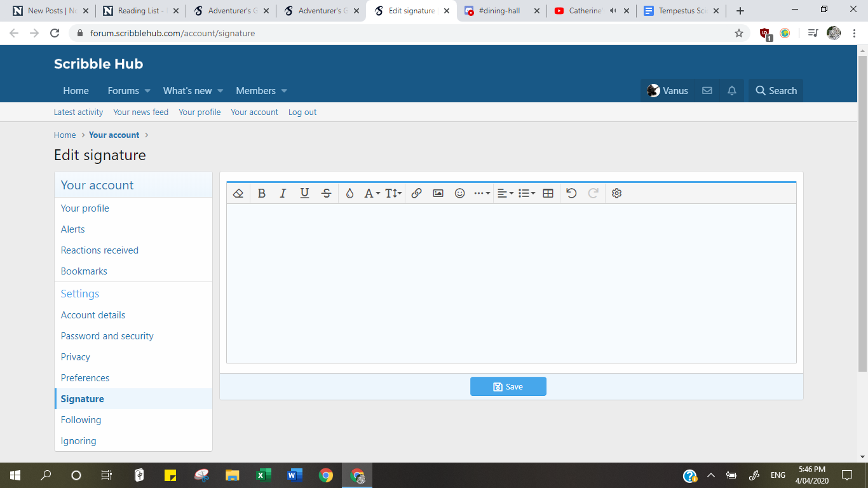Apply strikethrough formatting icon

[x=326, y=193]
